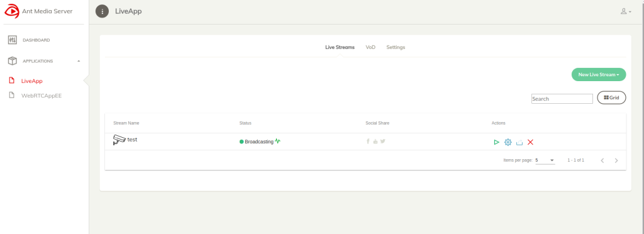Click the Status column header
The image size is (644, 234).
pyautogui.click(x=245, y=123)
